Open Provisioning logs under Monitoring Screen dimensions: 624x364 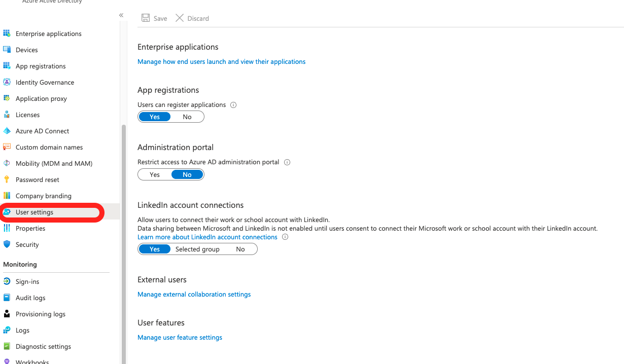tap(41, 314)
